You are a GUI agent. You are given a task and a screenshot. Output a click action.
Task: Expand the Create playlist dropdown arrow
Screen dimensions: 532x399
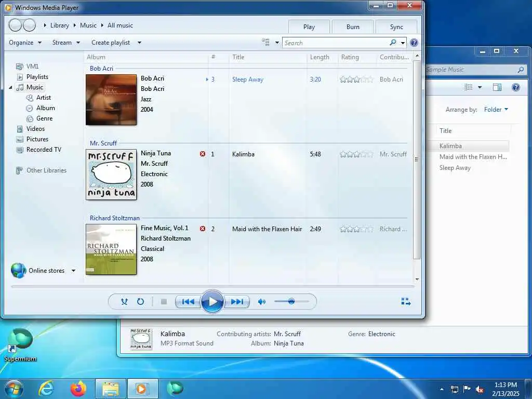coord(139,43)
